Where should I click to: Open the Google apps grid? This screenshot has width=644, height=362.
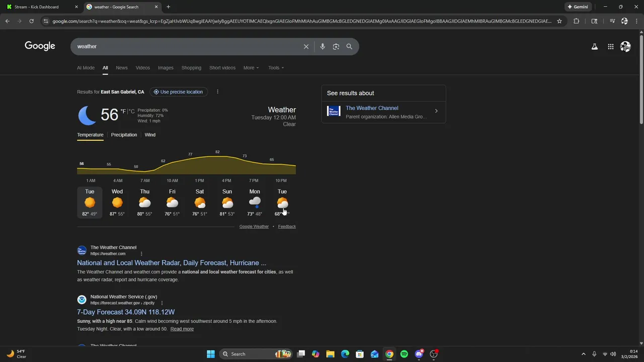click(x=610, y=46)
